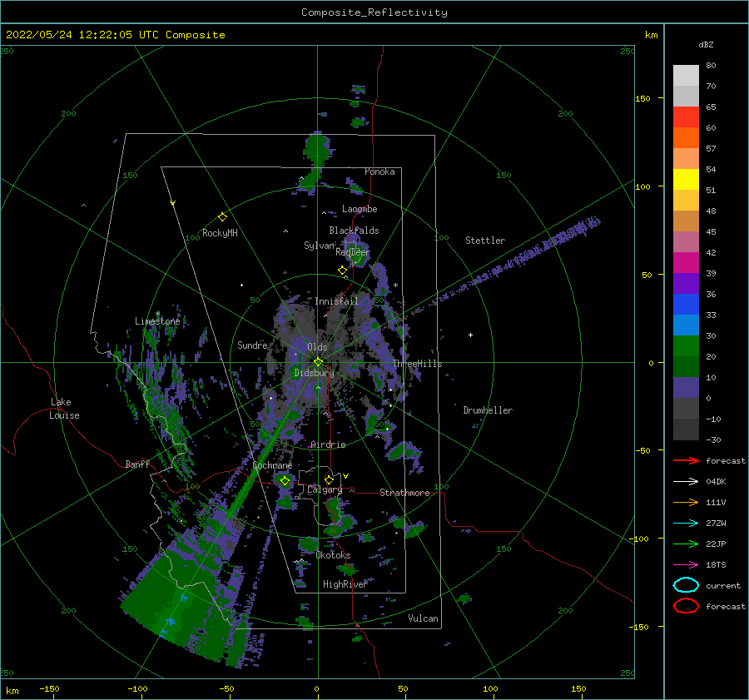Click the Sundre city label

point(252,345)
